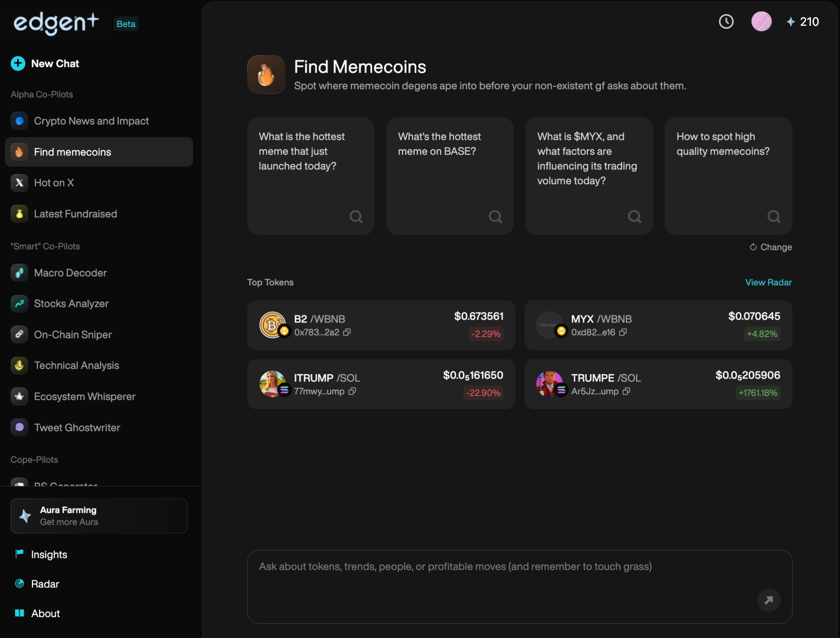Click the Aura Farming banner
This screenshot has height=638, width=840.
pos(99,516)
